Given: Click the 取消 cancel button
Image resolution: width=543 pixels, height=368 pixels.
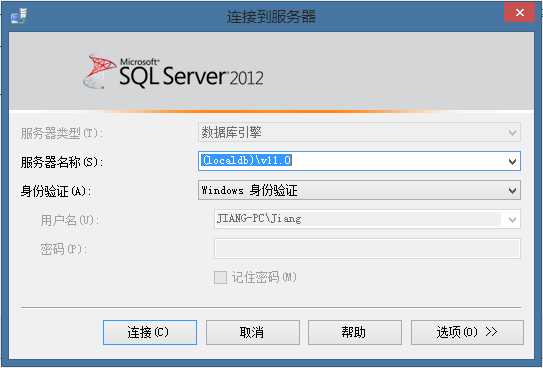Looking at the screenshot, I should click(x=252, y=332).
